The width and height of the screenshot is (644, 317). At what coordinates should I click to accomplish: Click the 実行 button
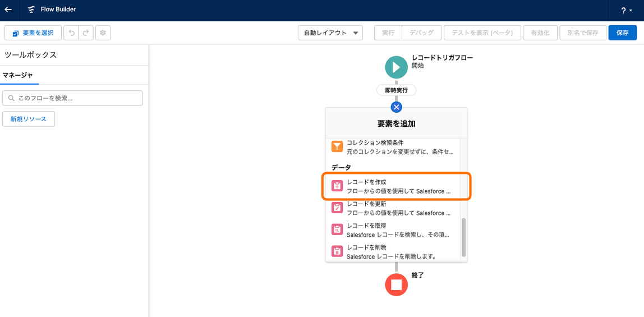(388, 33)
